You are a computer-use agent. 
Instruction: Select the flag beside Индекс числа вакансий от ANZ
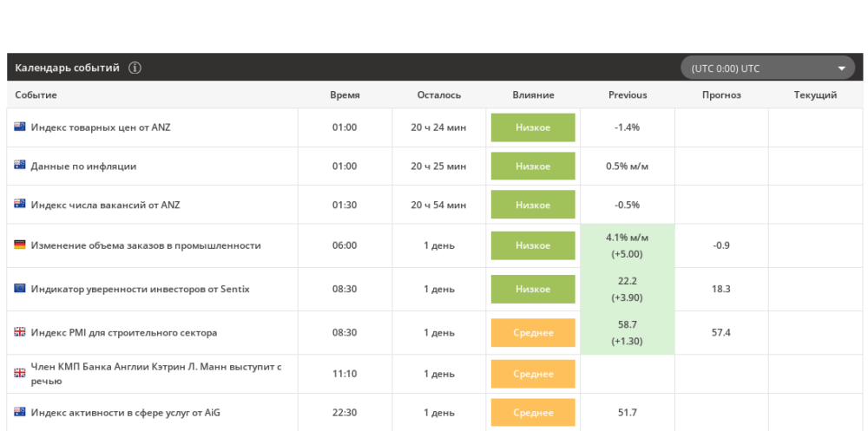click(20, 205)
